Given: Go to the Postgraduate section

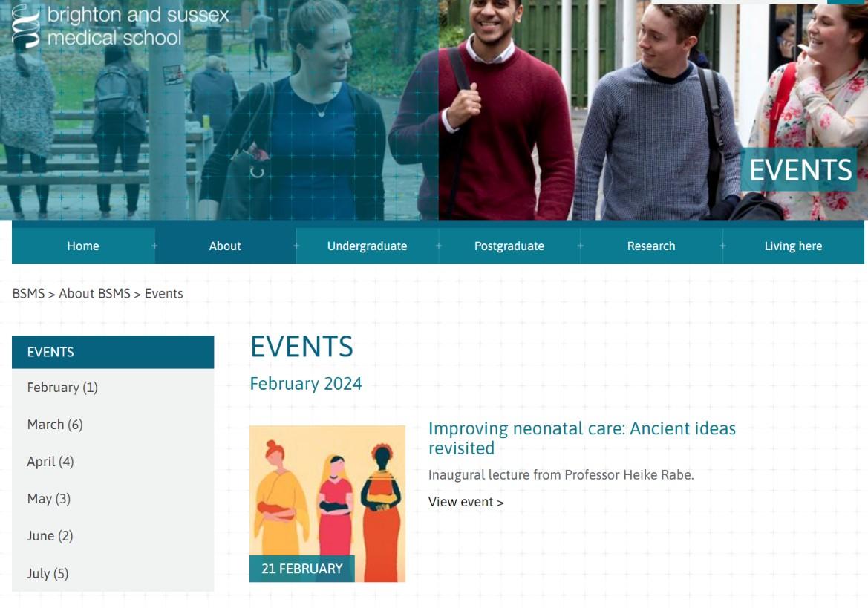Looking at the screenshot, I should [509, 246].
